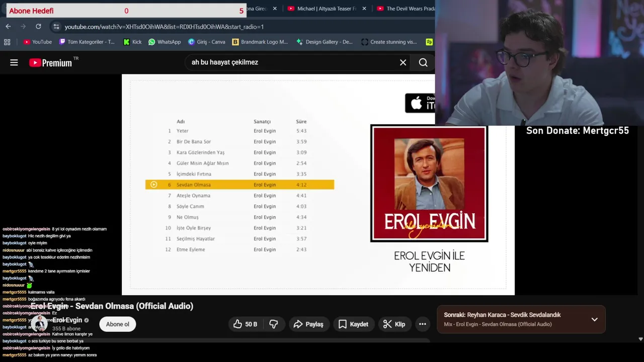
Task: Like the video showing 50 B
Action: (x=246, y=324)
